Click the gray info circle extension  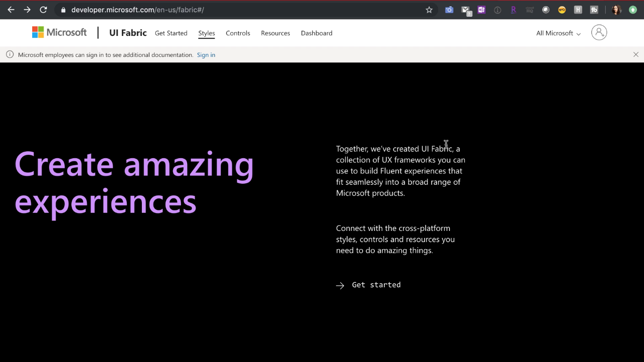[x=497, y=10]
